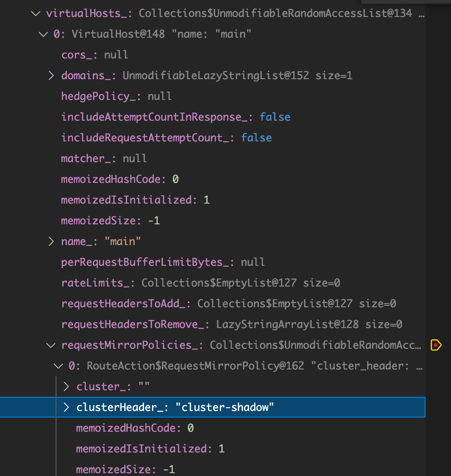Collapse the requestMirrorPolicies_ node

[51, 345]
